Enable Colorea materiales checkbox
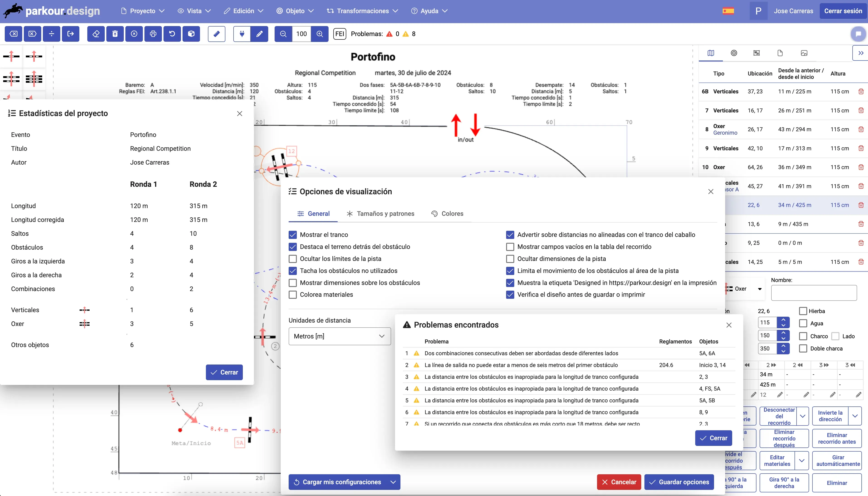 tap(293, 295)
